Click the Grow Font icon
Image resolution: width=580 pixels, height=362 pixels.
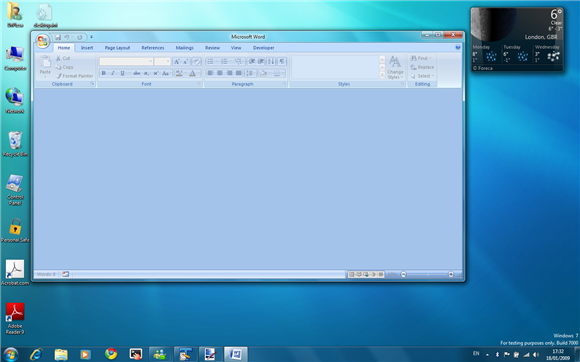point(177,61)
